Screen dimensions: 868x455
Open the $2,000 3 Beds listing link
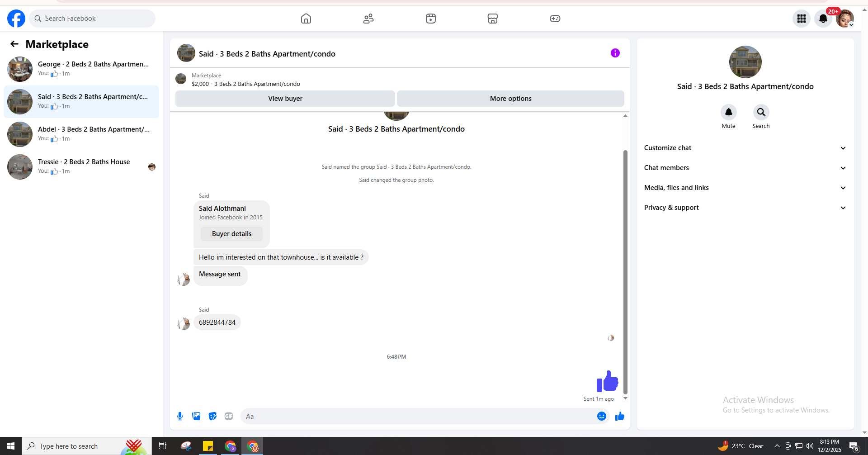click(x=245, y=84)
